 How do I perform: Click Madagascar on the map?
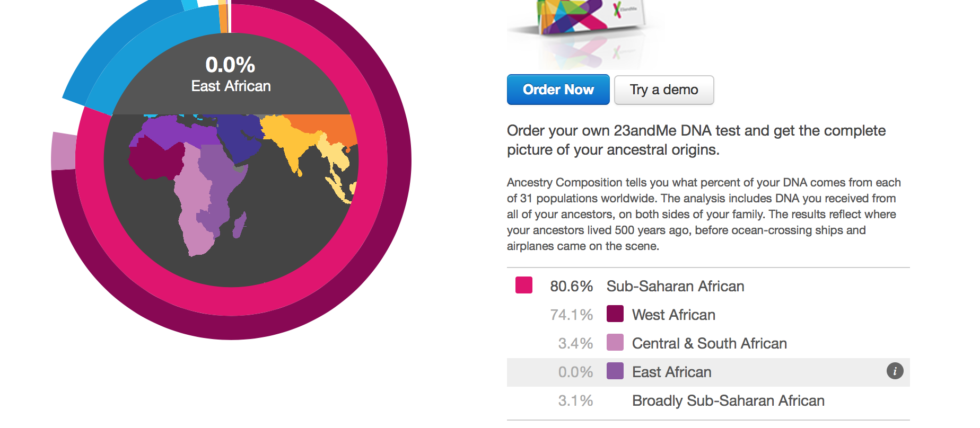(x=240, y=225)
